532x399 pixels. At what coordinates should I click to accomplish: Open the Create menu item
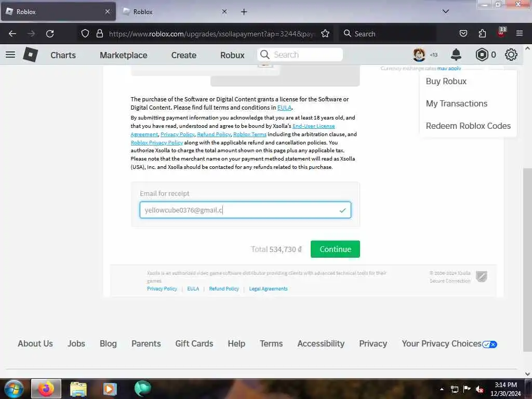coord(183,55)
